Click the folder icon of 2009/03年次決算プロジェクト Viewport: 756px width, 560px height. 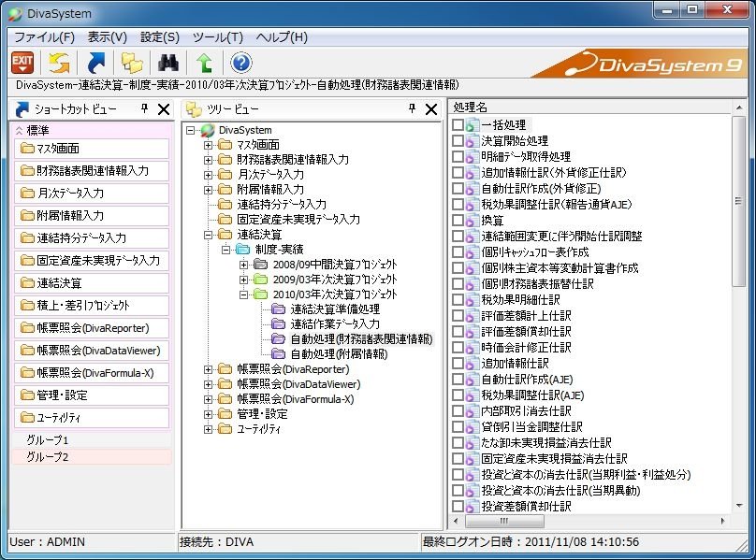point(260,279)
